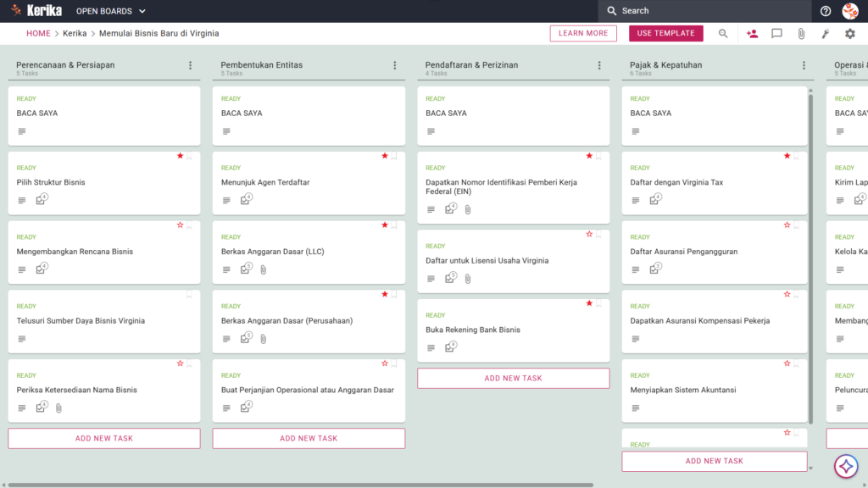868x488 pixels.
Task: Toggle star on Daftar untuk Lisensi Usaha Virginia
Action: pos(589,234)
